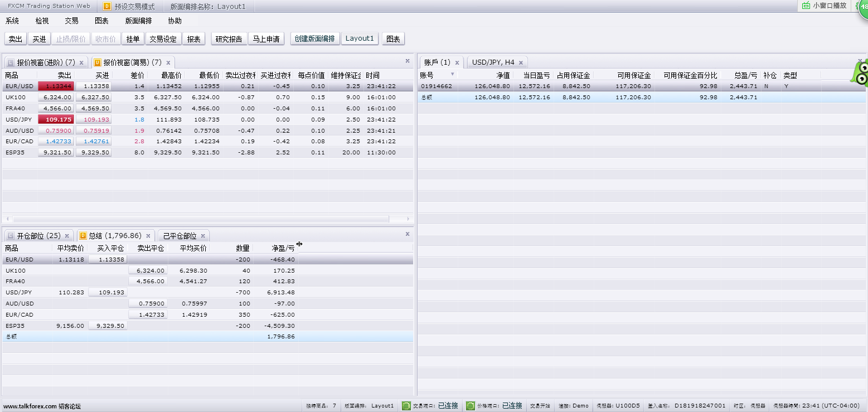
Task: Click the 挂单 toolbar button
Action: [133, 39]
